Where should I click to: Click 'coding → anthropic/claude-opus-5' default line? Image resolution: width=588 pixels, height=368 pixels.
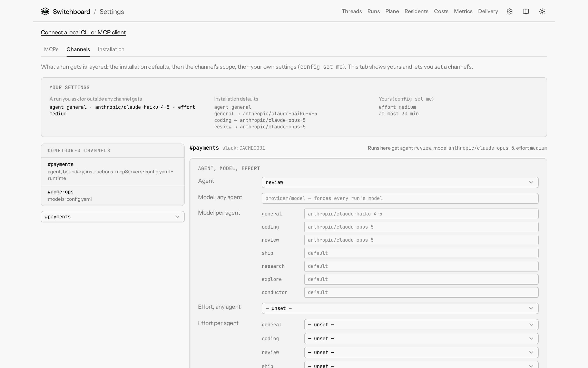pos(260,120)
